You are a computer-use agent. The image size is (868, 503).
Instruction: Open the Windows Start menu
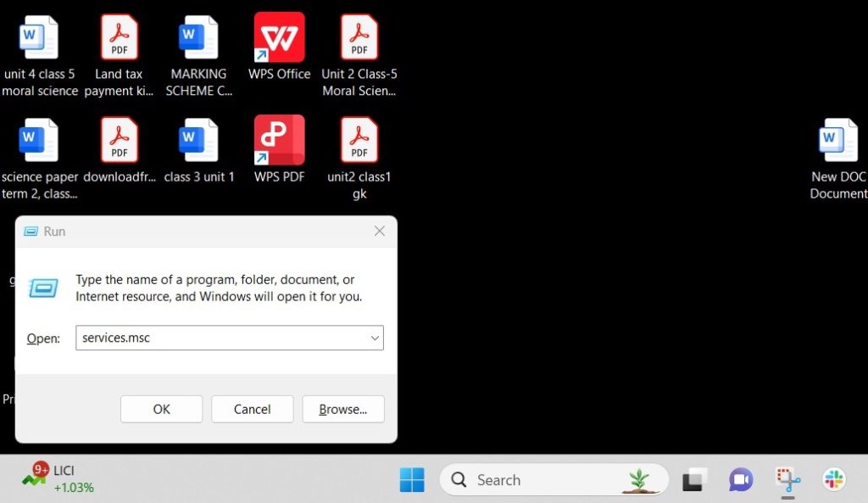point(413,480)
